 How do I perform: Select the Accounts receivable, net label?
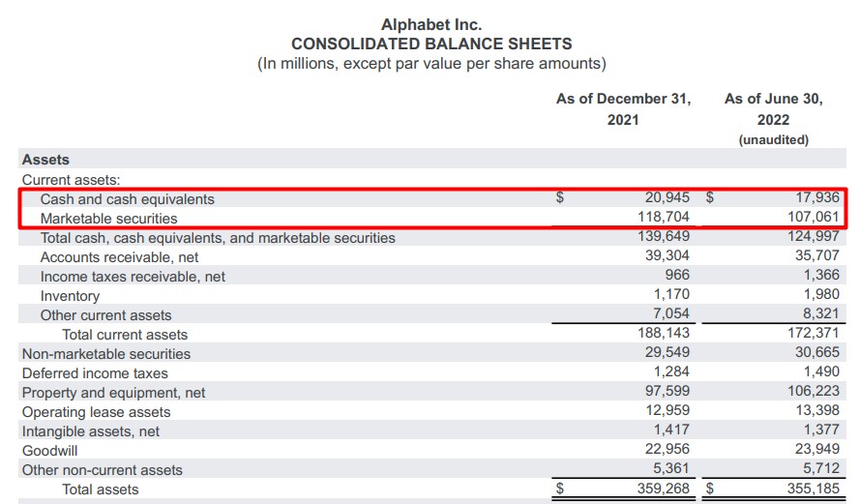click(119, 257)
